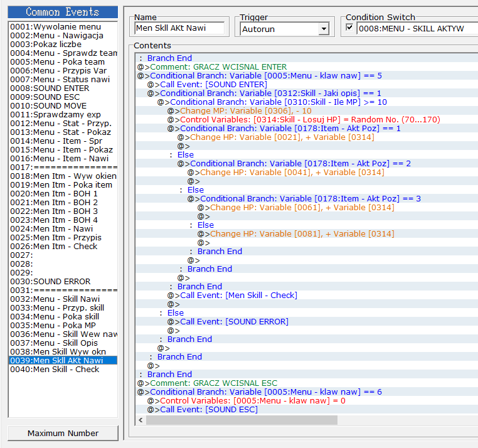Select Control Variables Losuj HP Random No. line

307,120
